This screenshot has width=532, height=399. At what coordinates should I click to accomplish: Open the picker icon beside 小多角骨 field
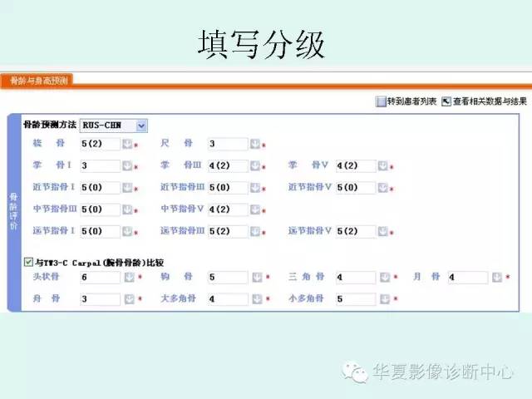pos(385,299)
